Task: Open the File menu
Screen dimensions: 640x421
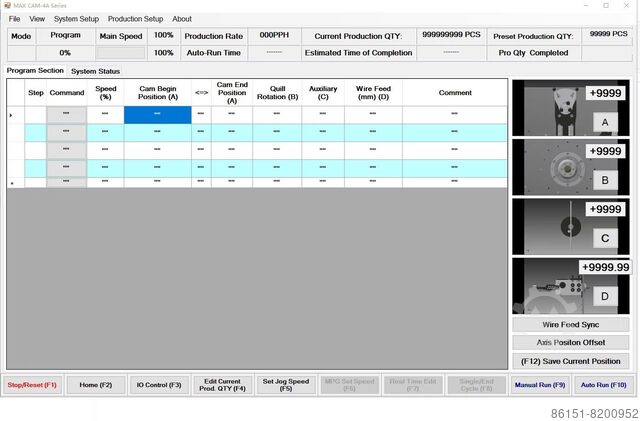Action: click(x=14, y=19)
